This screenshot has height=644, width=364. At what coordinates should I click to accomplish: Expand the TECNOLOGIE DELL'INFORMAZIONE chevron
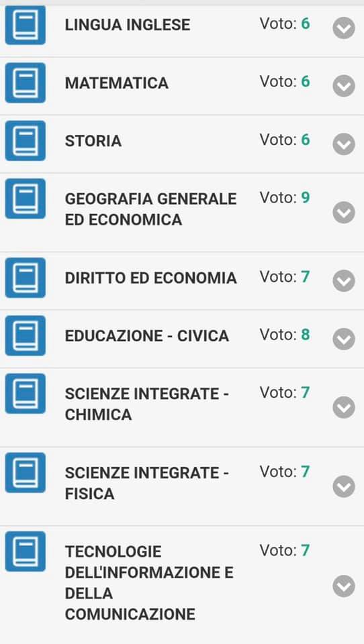(x=343, y=586)
